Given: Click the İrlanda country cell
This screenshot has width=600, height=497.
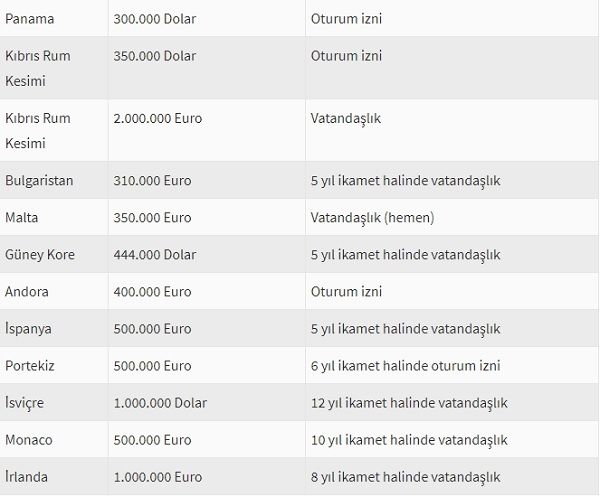Looking at the screenshot, I should click(x=27, y=477).
